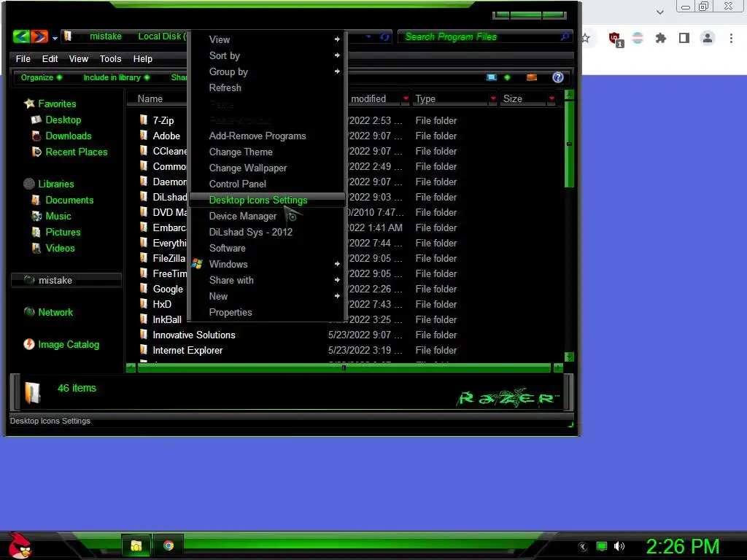747x560 pixels.
Task: Open the File menu
Action: coord(23,58)
